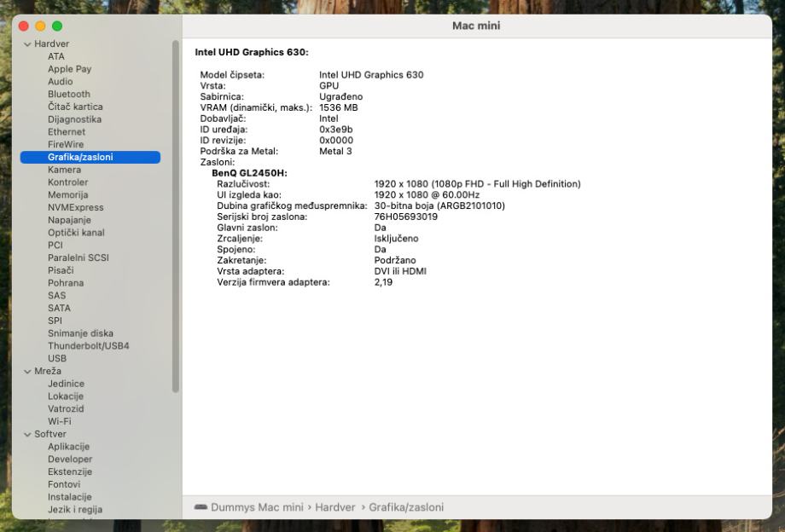Screen dimensions: 785x532
Task: Click Grafika/zasloni in the bottom path bar
Action: click(406, 507)
